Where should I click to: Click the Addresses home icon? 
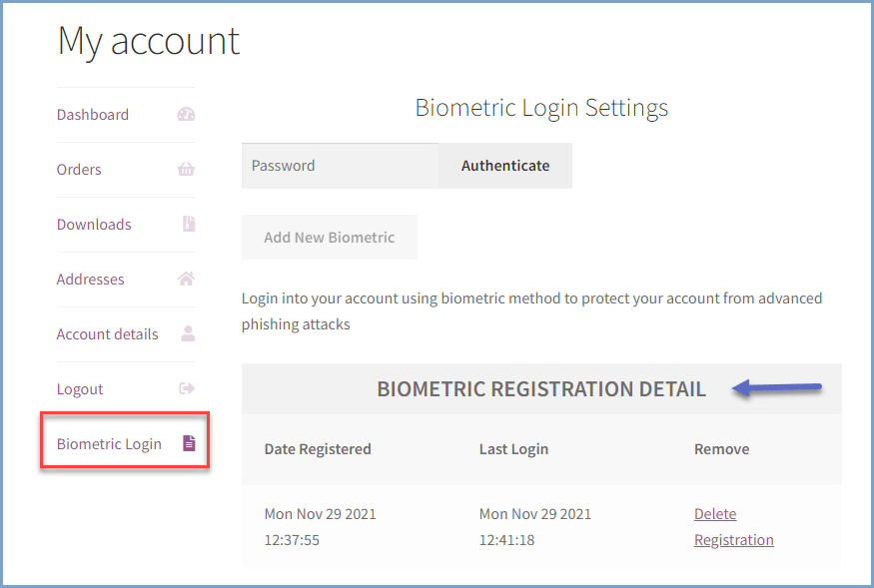pos(187,280)
